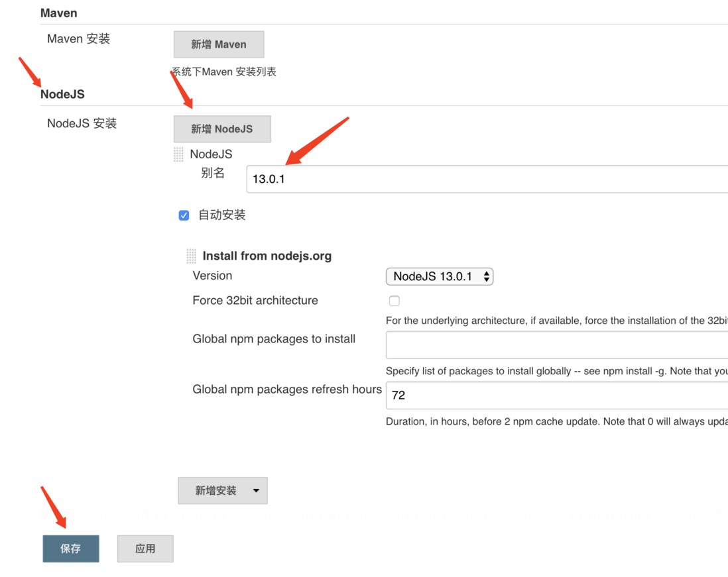
Task: Click the 新增 NodeJS button
Action: click(x=222, y=129)
